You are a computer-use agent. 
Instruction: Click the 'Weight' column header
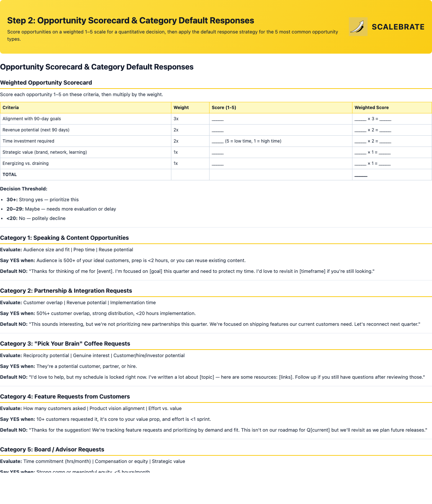click(x=190, y=108)
